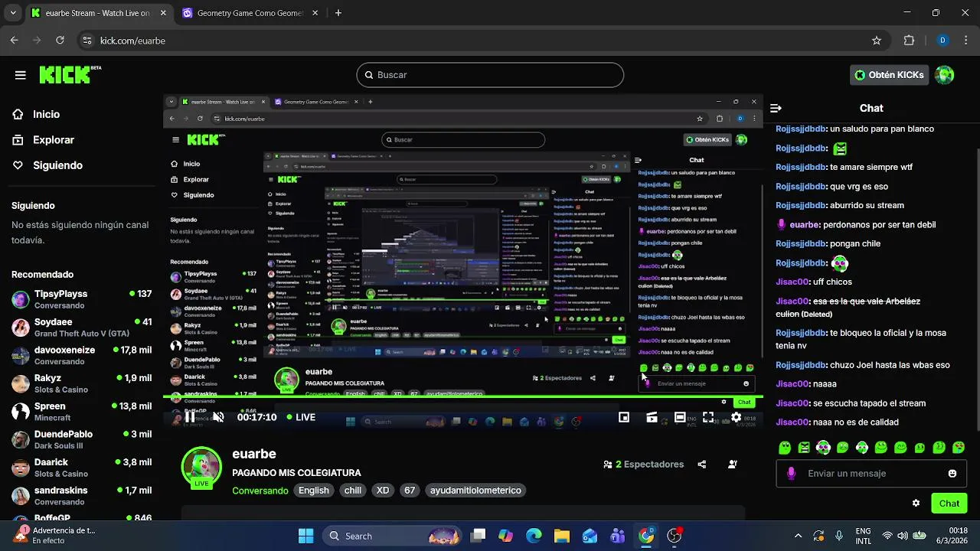
Task: Click the Buscar search box
Action: coord(490,75)
